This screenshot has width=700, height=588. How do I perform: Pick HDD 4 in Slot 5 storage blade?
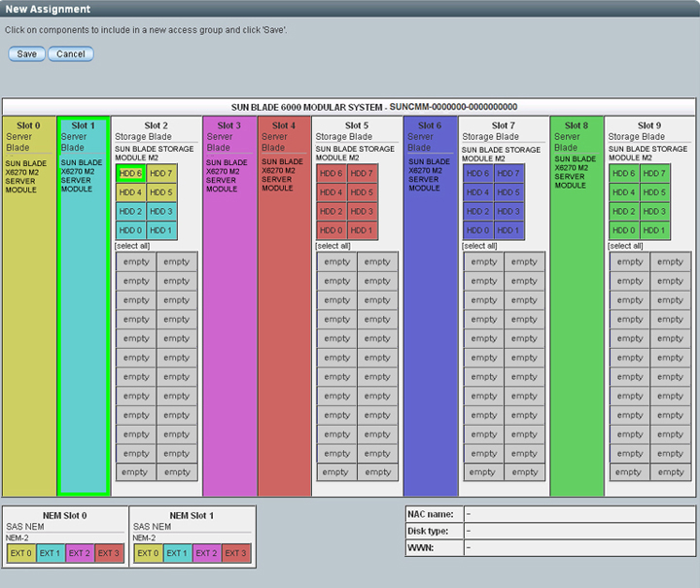[x=332, y=192]
